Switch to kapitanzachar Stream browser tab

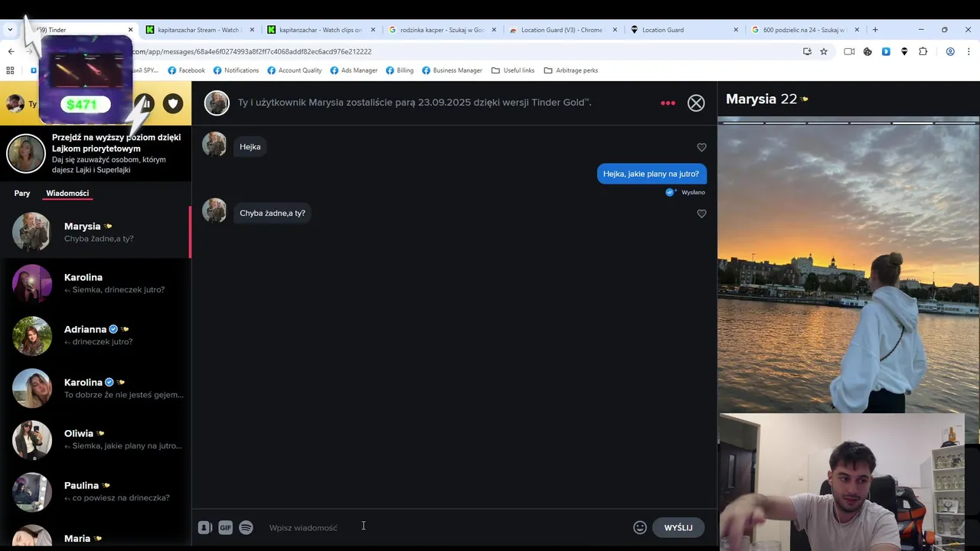[199, 30]
